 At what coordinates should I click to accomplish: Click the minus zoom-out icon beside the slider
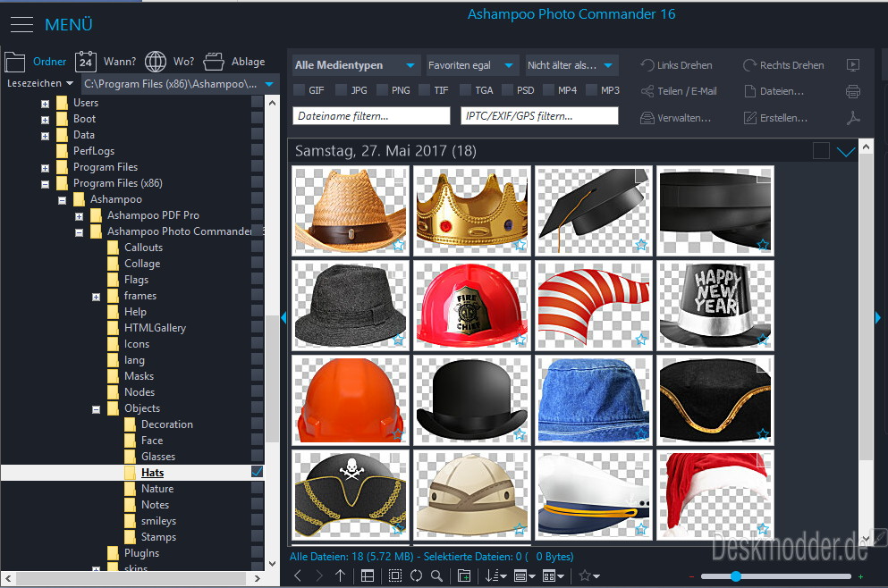[691, 576]
